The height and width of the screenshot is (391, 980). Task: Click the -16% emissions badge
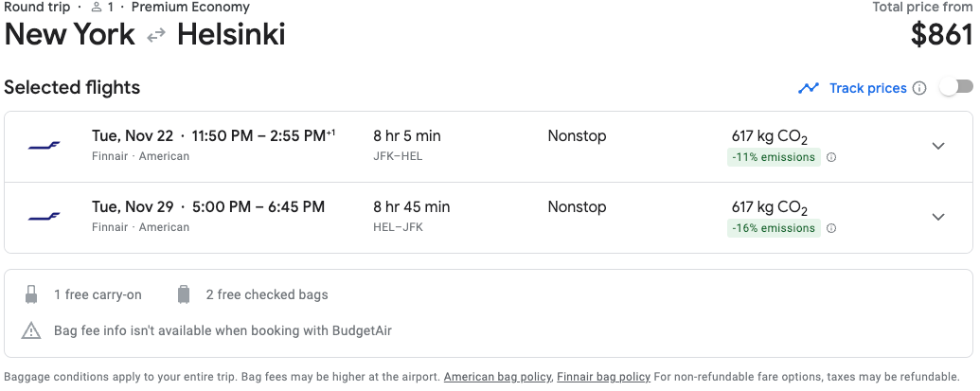pos(773,228)
